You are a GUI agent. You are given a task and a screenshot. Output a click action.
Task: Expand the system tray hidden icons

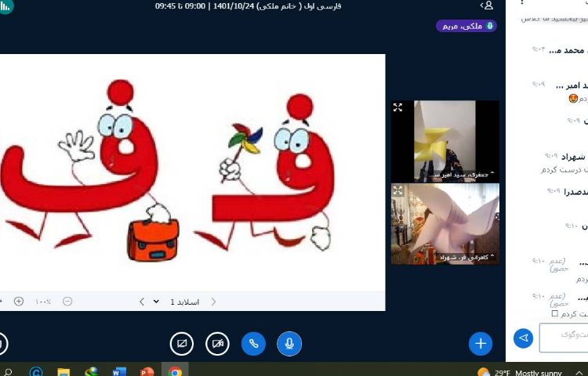click(x=579, y=373)
